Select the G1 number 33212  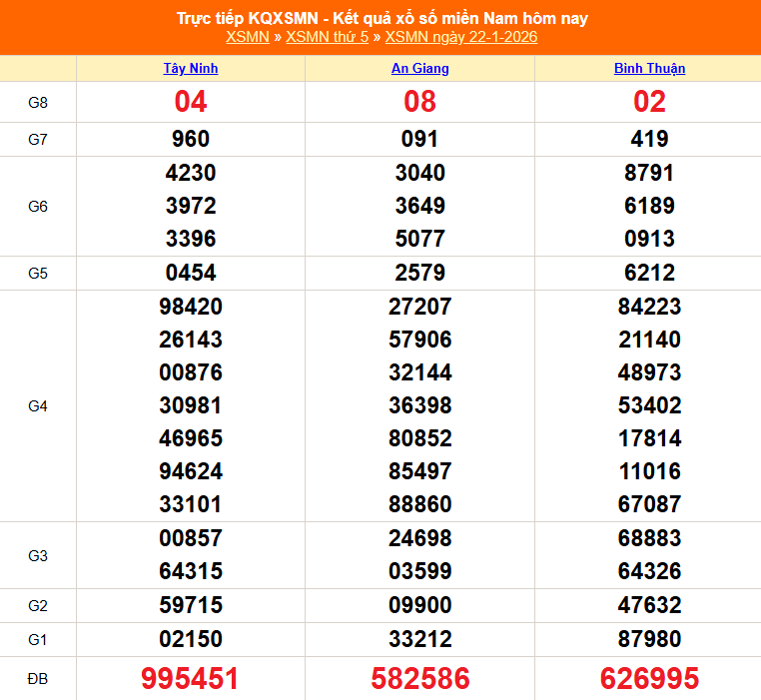click(x=419, y=639)
